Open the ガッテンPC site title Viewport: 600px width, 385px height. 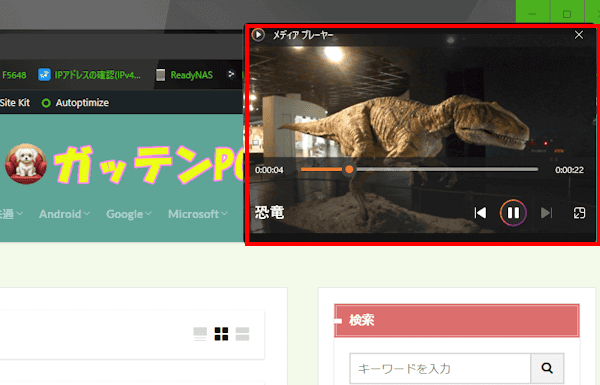(148, 164)
